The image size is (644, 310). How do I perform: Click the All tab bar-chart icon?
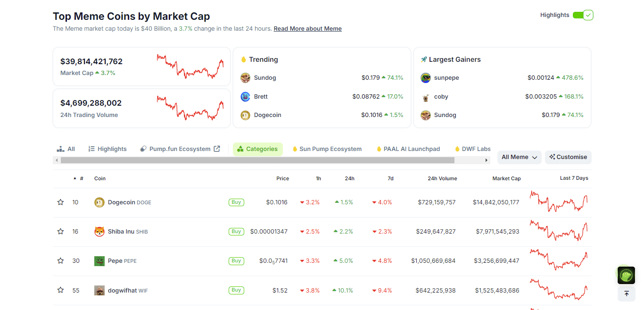tap(60, 149)
